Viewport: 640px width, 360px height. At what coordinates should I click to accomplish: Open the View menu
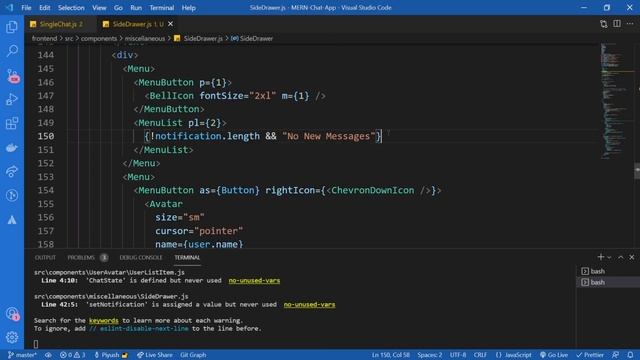(x=99, y=8)
